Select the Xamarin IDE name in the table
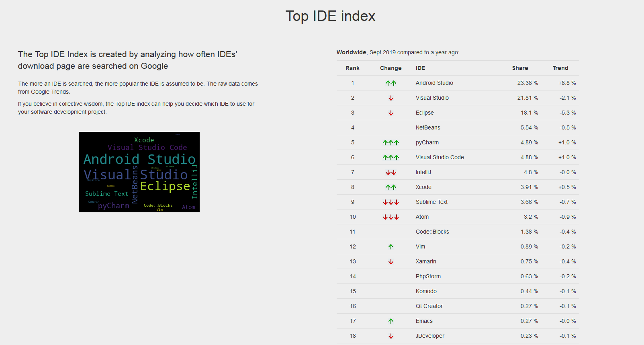 [426, 261]
